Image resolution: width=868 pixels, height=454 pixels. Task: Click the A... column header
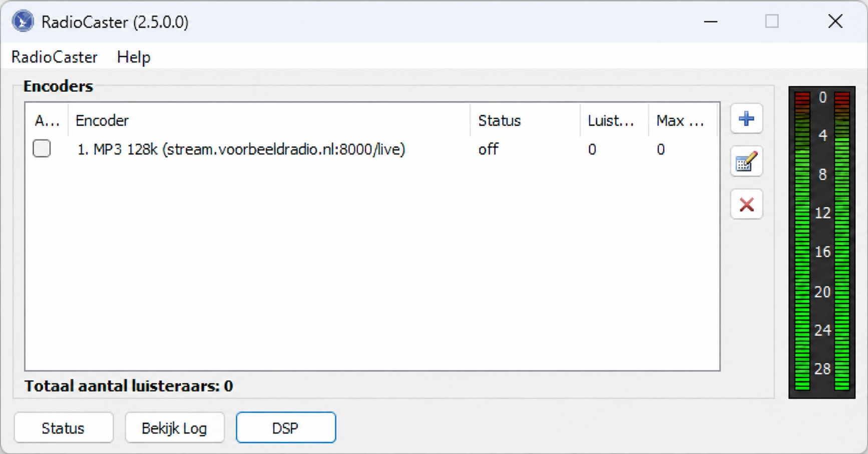47,120
